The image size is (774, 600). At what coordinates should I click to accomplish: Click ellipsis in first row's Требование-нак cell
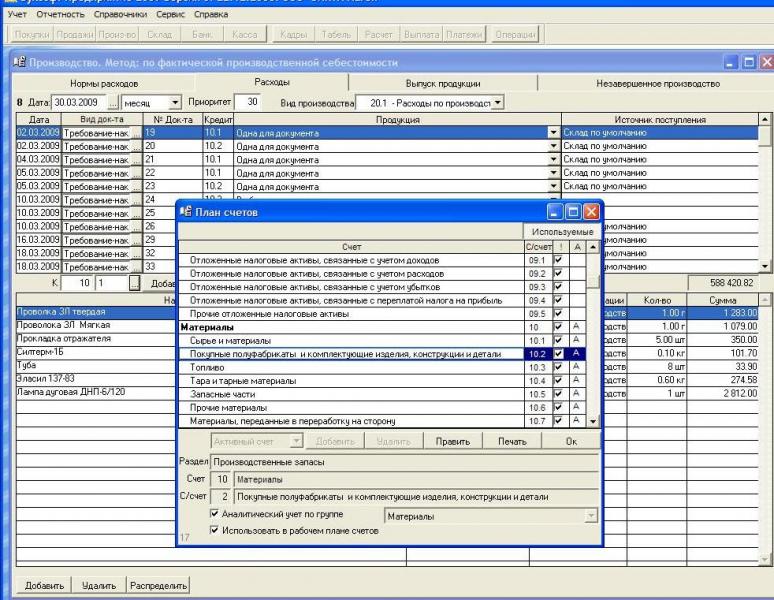pyautogui.click(x=136, y=132)
